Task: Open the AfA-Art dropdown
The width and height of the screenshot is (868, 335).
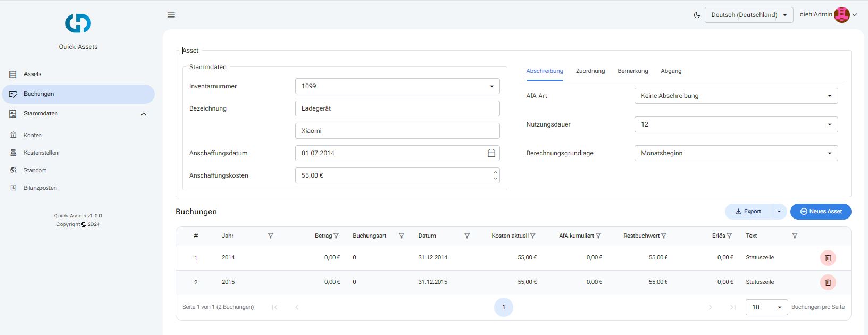Action: pos(736,96)
